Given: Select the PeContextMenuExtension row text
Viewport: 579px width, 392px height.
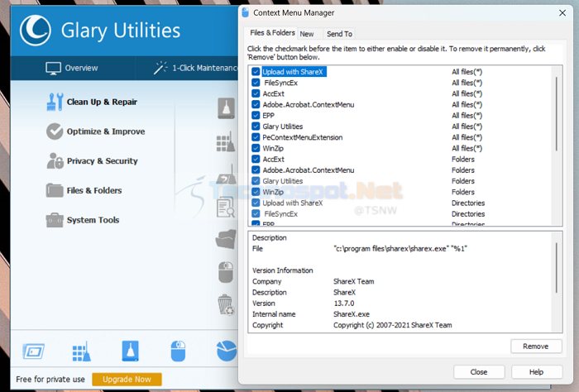Looking at the screenshot, I should click(303, 137).
